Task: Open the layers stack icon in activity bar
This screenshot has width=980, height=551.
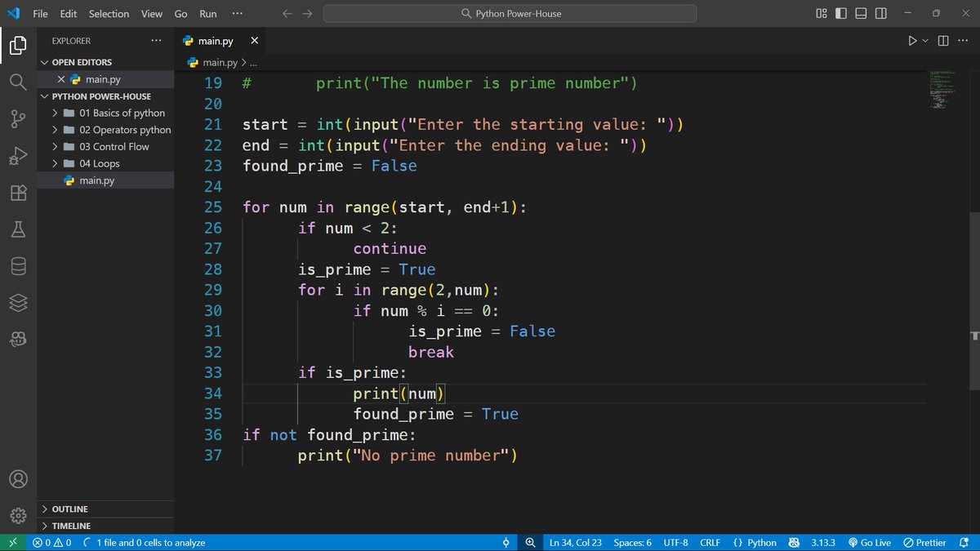Action: point(18,304)
